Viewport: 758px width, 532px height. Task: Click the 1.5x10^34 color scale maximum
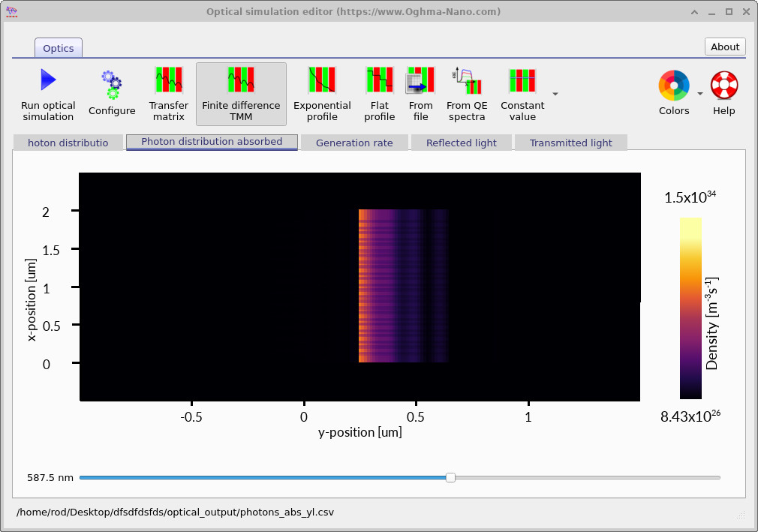(x=690, y=197)
